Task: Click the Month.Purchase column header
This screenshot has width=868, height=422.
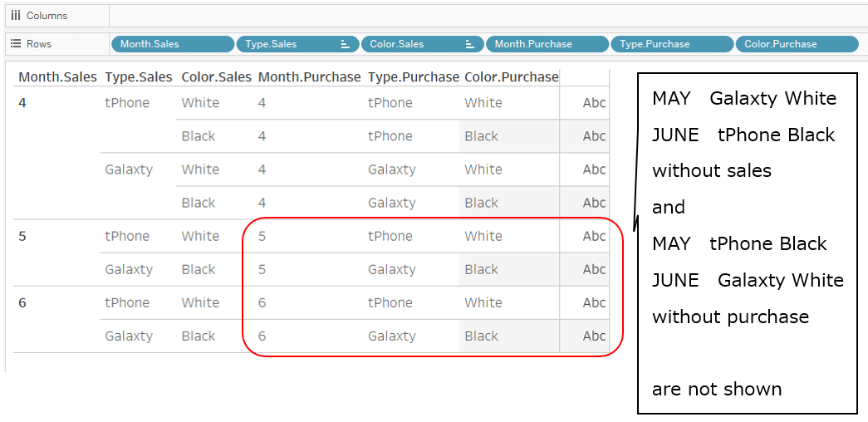Action: [x=310, y=77]
